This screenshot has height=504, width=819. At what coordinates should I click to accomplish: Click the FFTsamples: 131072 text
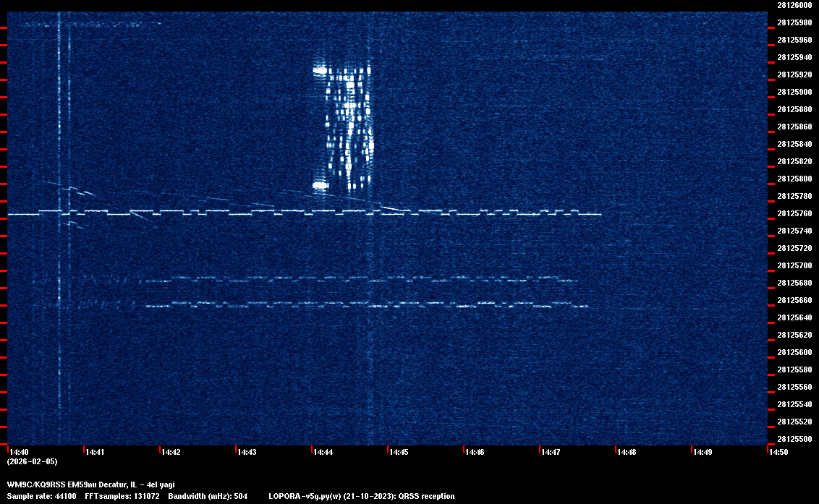122,496
